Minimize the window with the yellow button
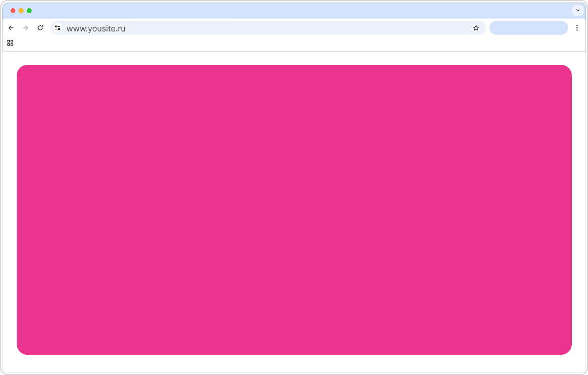This screenshot has height=375, width=588. coord(21,11)
